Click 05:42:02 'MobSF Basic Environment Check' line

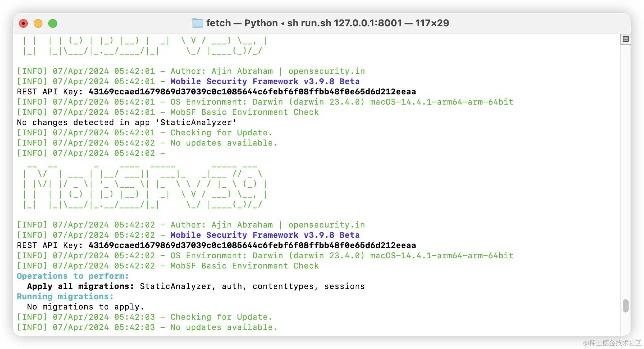pyautogui.click(x=168, y=266)
